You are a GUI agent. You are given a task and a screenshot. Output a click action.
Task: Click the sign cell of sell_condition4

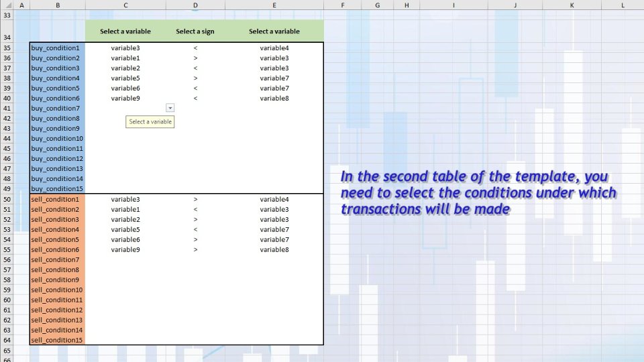coord(195,229)
